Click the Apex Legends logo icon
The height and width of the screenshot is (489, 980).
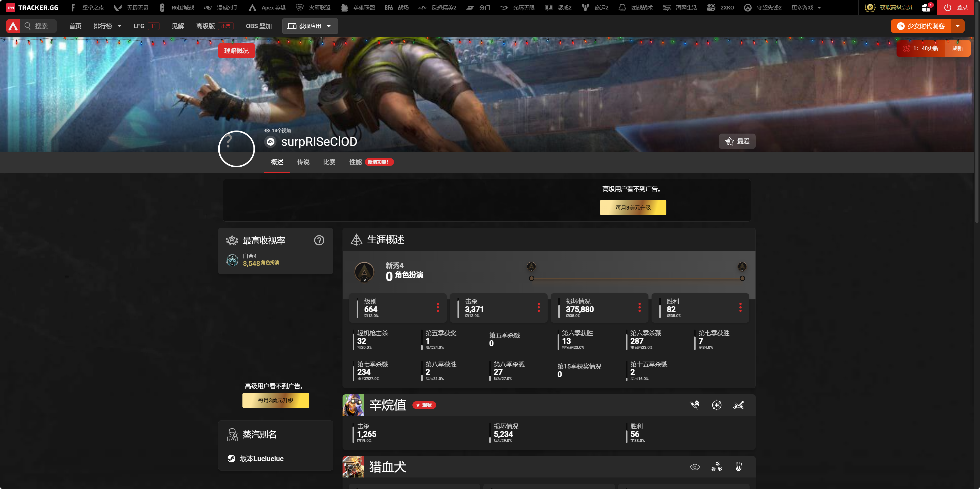13,26
